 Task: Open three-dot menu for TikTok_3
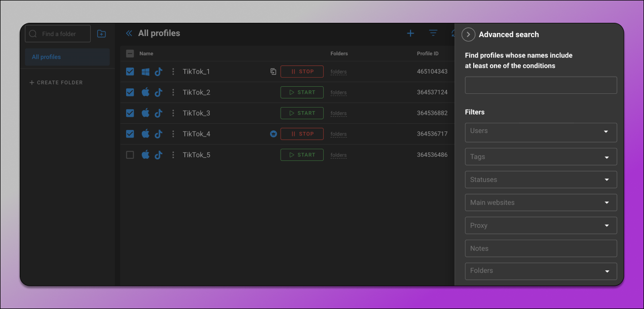tap(173, 113)
